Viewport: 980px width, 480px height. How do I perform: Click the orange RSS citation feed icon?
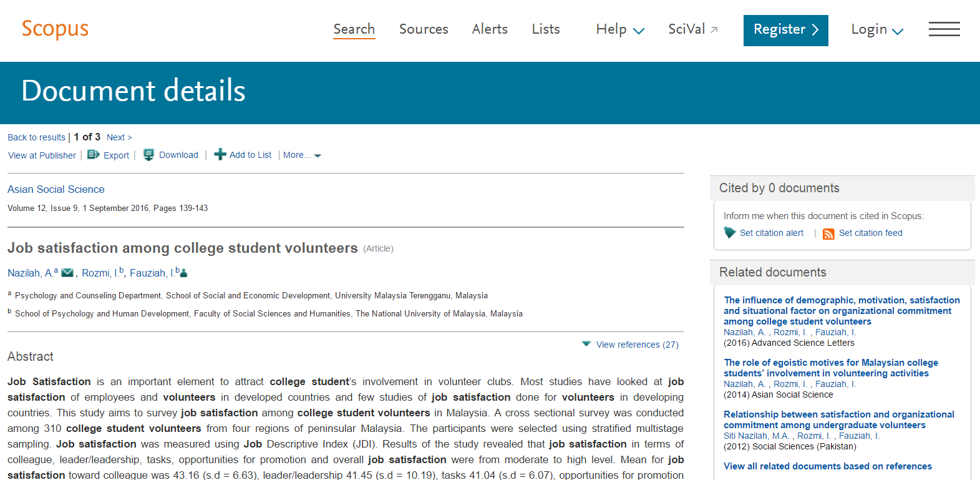tap(828, 233)
